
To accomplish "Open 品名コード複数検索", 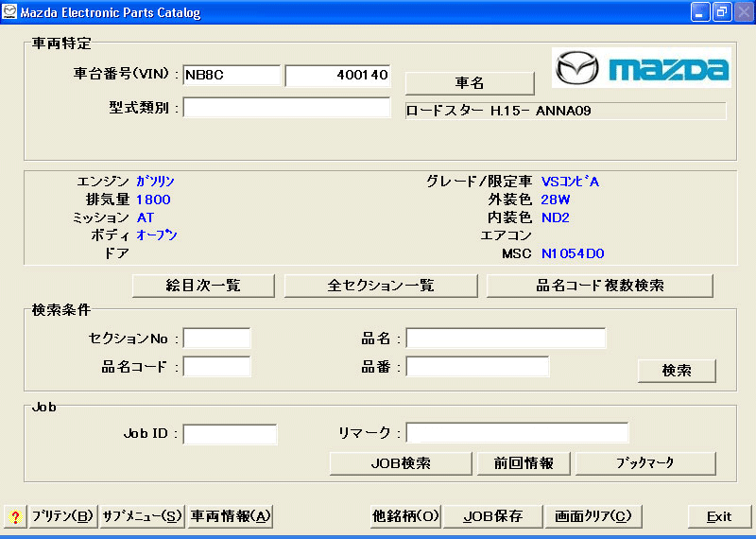I will (600, 286).
